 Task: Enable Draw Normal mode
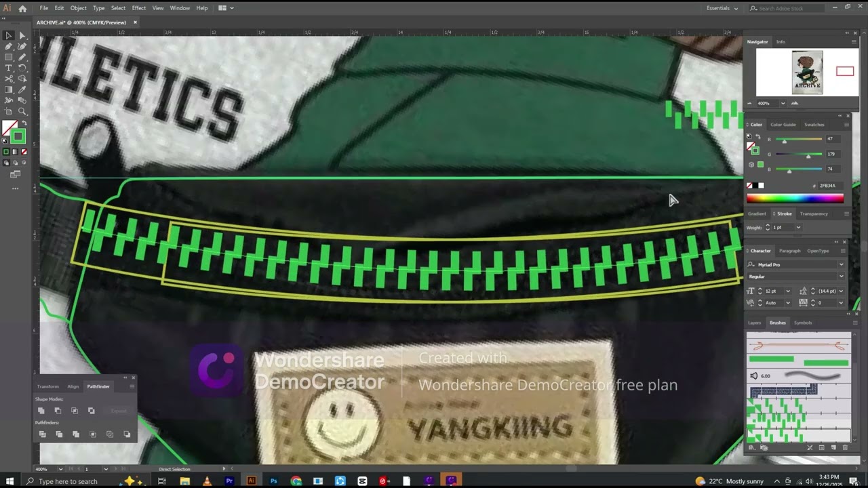(x=5, y=163)
